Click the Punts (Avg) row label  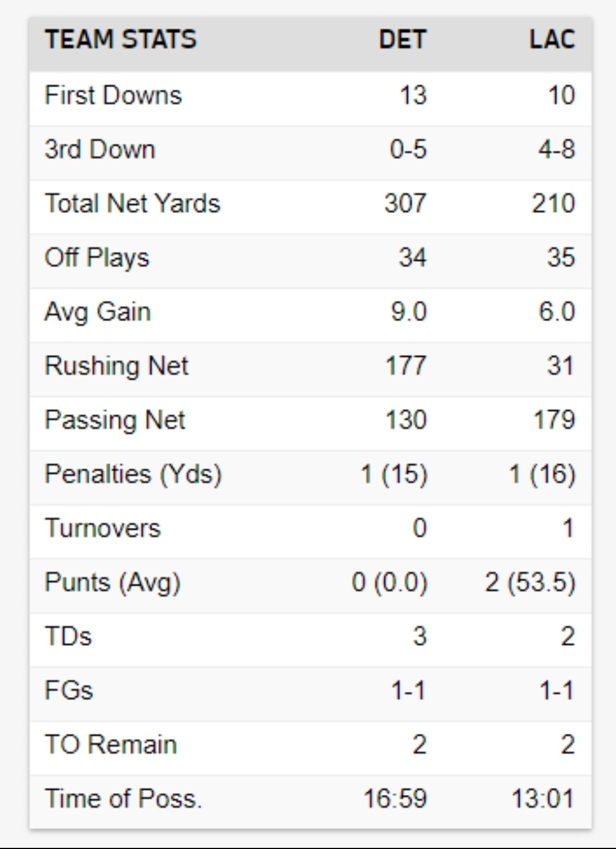(x=112, y=583)
